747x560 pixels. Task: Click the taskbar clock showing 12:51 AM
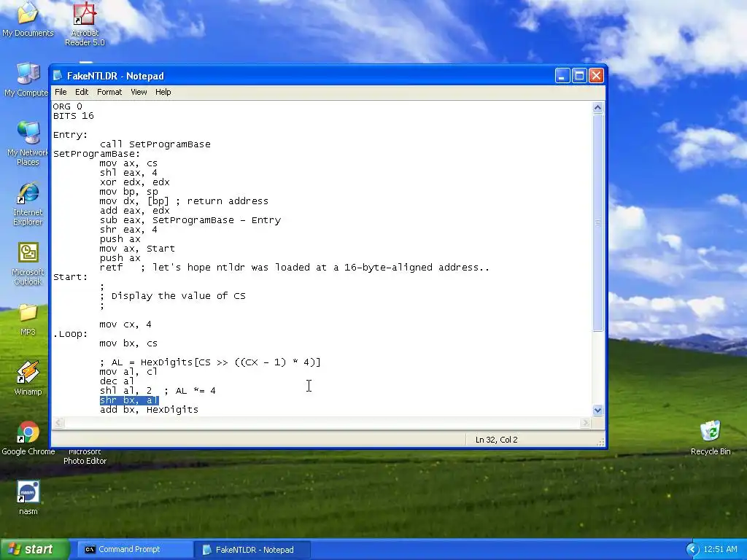[720, 550]
